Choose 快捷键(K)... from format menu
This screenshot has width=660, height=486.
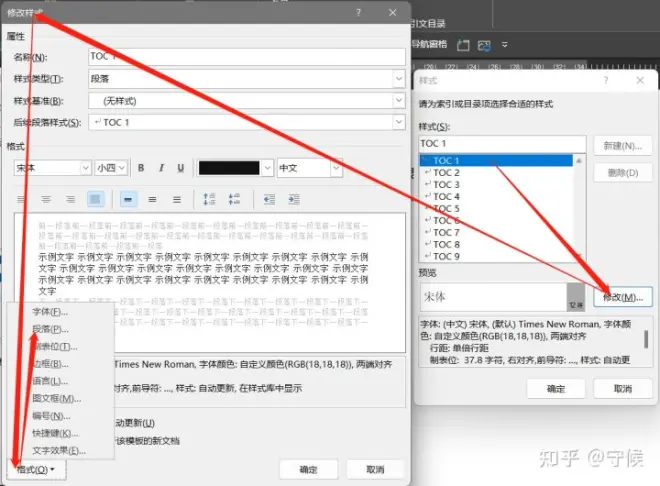(56, 433)
